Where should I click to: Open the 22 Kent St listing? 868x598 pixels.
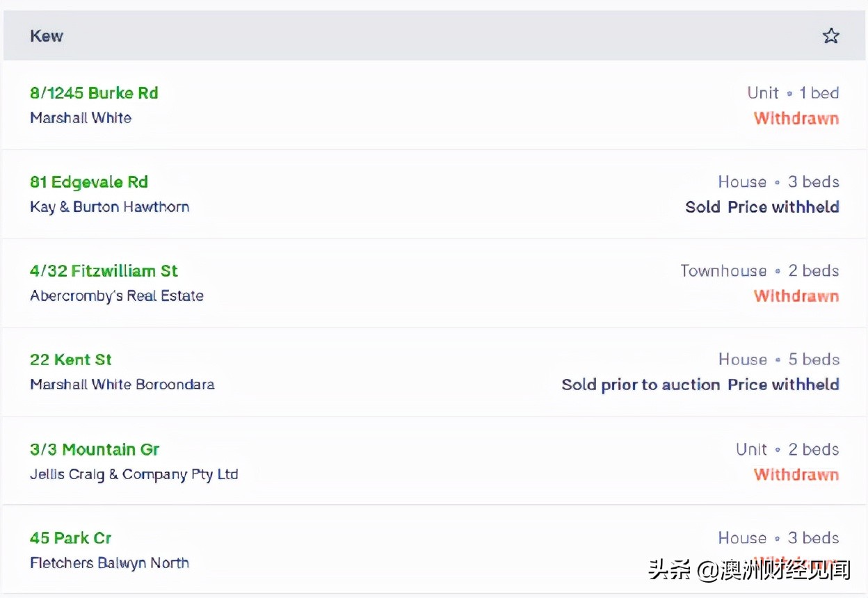click(71, 360)
